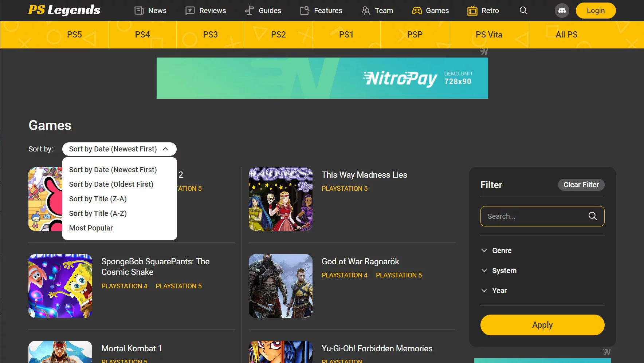
Task: Open This Way Madness Lies title link
Action: point(364,175)
